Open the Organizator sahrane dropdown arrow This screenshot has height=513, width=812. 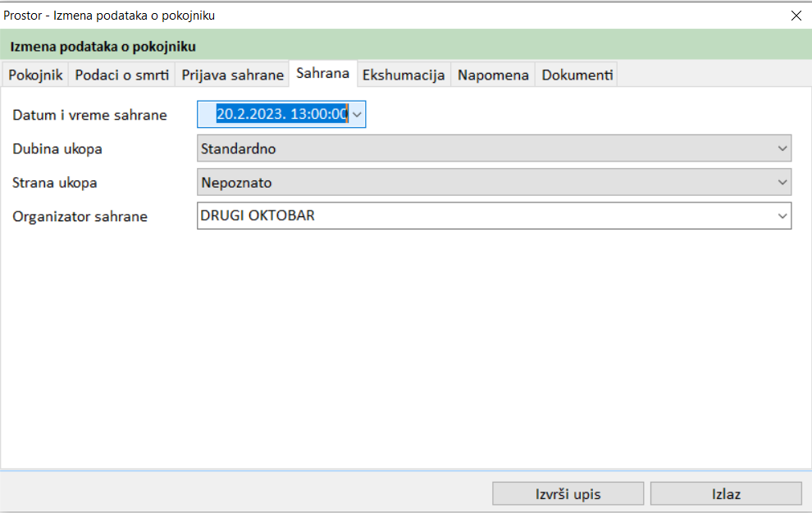[782, 216]
